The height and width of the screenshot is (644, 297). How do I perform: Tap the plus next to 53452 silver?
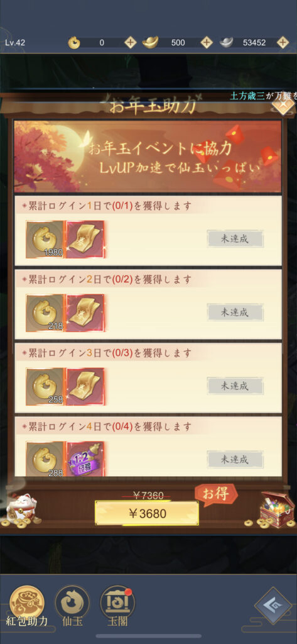(x=283, y=43)
